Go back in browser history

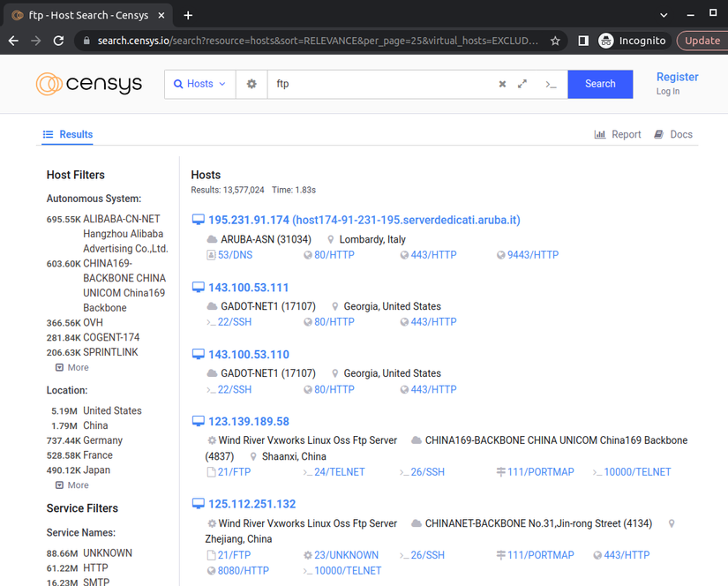13,41
